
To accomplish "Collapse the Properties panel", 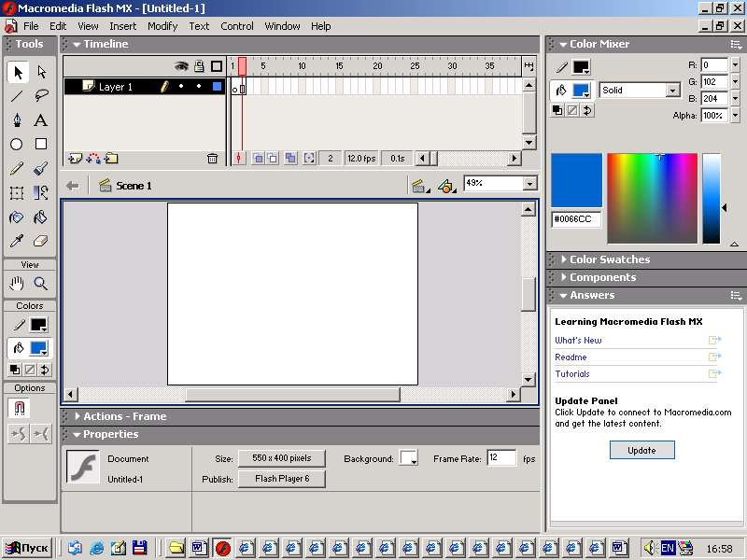I will (77, 434).
